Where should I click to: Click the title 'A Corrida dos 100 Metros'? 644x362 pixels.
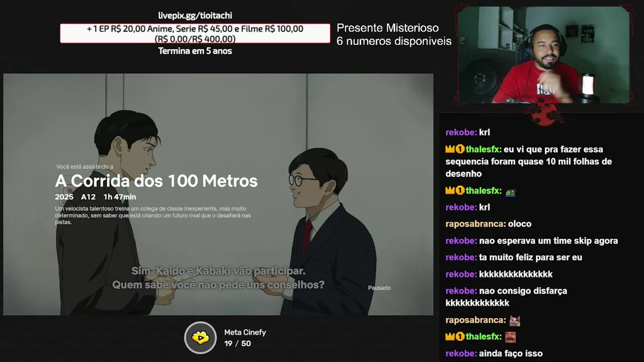156,181
